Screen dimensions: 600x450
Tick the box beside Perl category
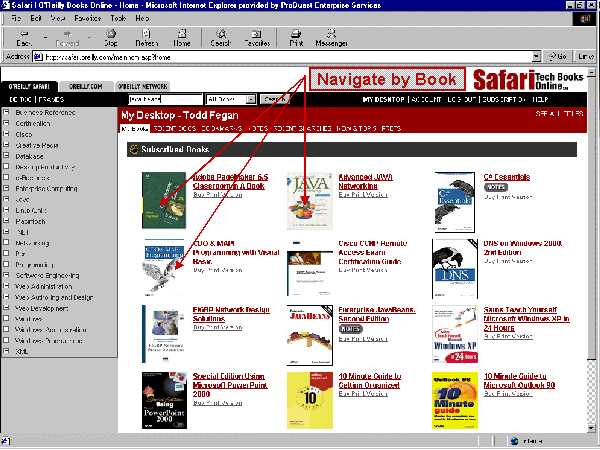6,253
